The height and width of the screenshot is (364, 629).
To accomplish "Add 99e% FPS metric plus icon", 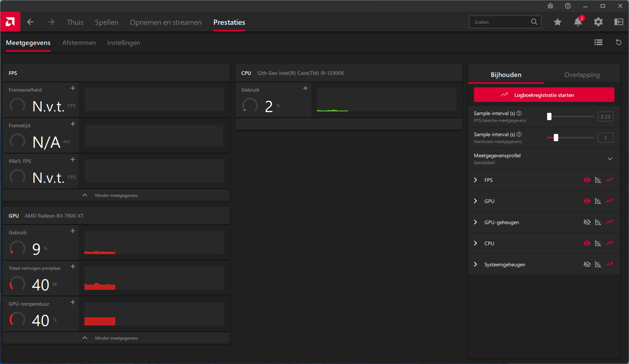I will click(x=73, y=159).
